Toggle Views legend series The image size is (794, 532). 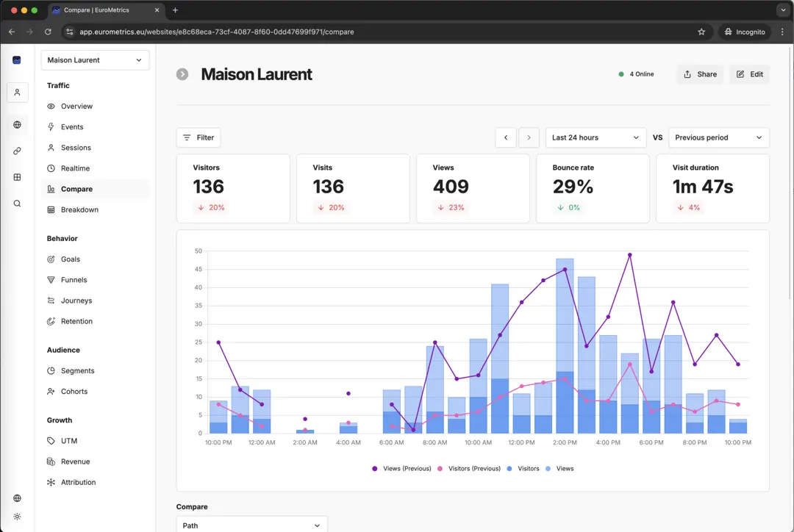[559, 469]
